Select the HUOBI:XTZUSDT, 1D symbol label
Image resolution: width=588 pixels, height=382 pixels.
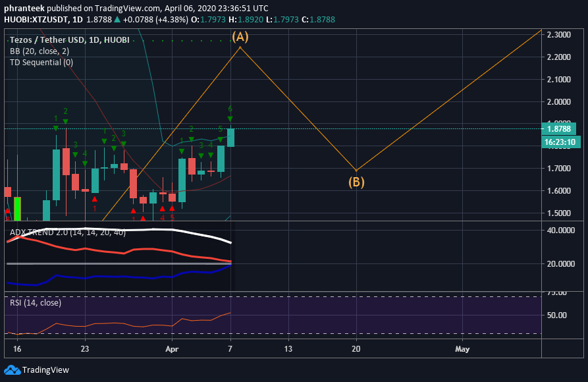[43, 20]
